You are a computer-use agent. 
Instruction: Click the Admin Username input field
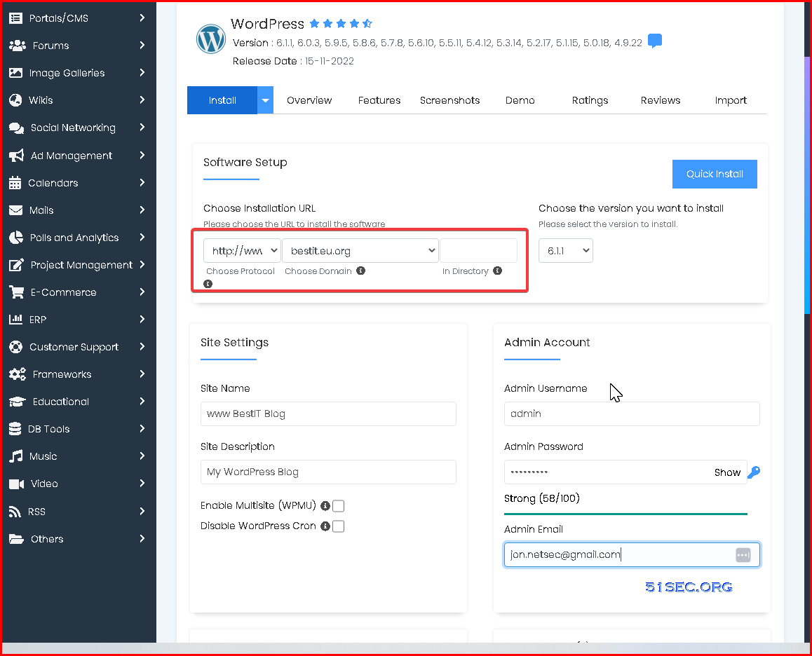632,414
